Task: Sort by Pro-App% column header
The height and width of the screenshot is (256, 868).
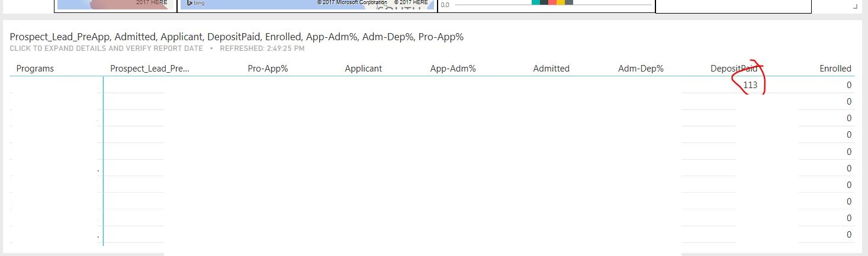Action: (x=268, y=69)
